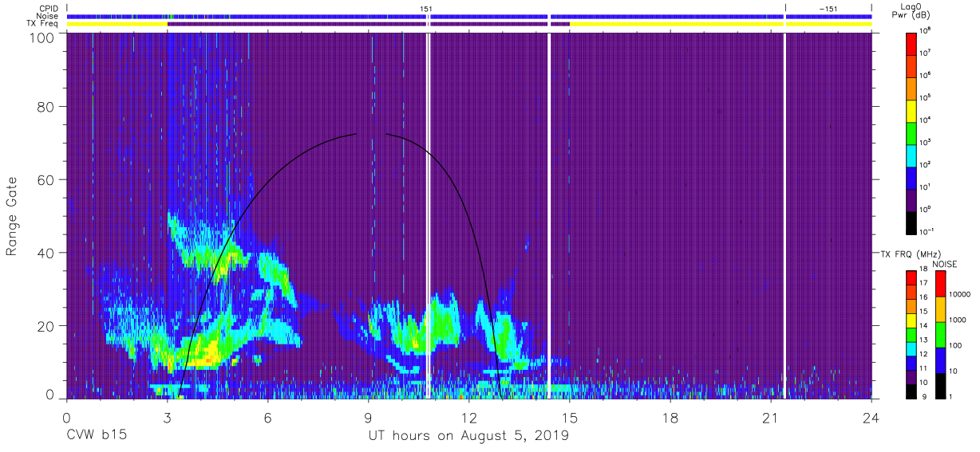980x452 pixels.
Task: Click the white data gap near 10.8 UT
Action: coord(429,215)
